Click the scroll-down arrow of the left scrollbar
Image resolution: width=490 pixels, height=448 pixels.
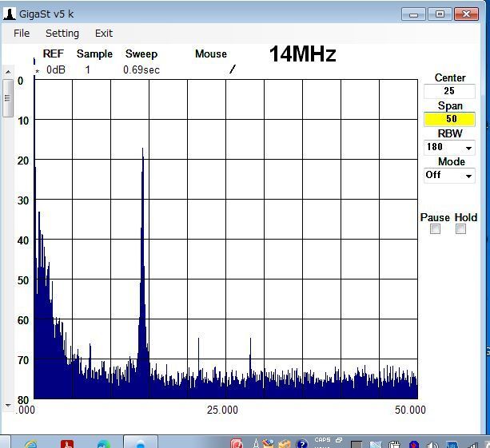7,406
